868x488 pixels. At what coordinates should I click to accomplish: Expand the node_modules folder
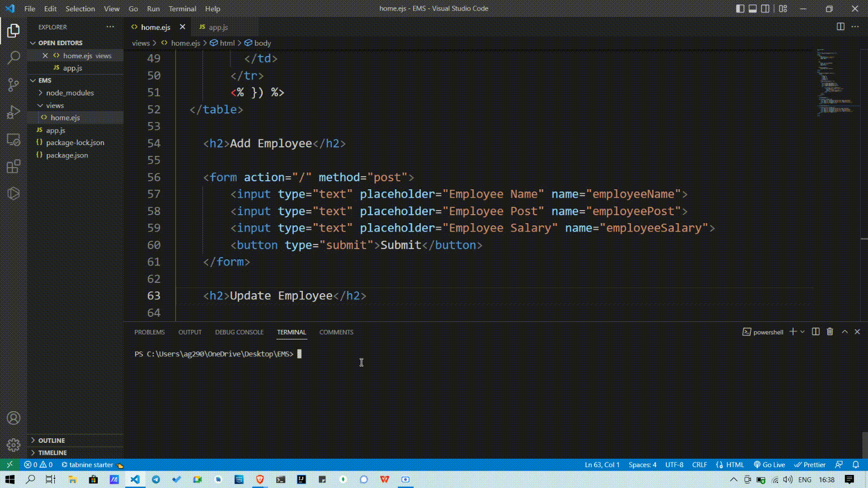coord(70,93)
